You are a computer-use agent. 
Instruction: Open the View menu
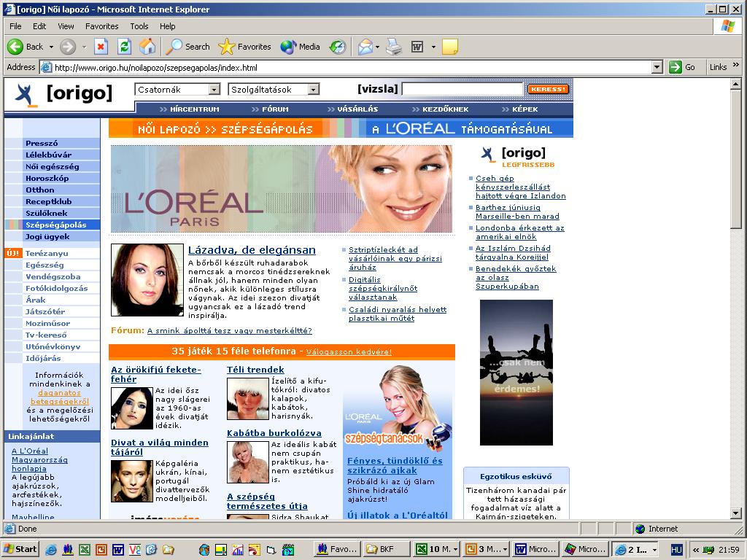[66, 26]
